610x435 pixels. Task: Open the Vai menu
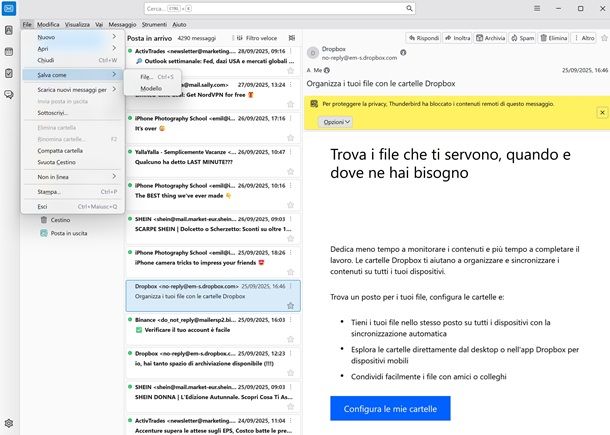(x=99, y=24)
